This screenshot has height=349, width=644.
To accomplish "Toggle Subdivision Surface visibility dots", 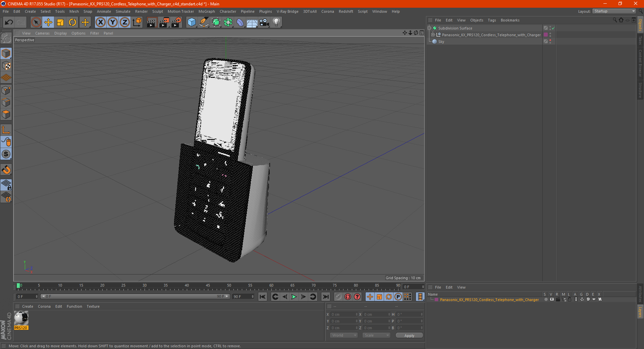I will coord(550,28).
